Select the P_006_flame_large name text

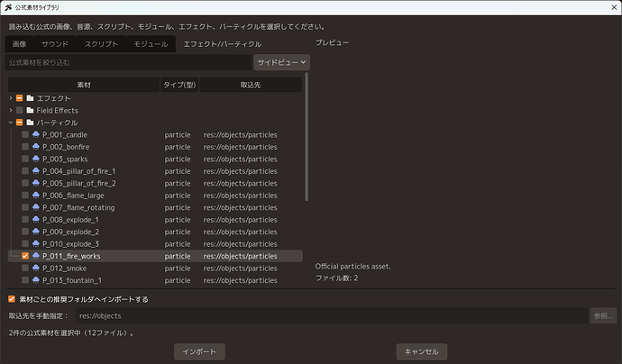tap(73, 196)
